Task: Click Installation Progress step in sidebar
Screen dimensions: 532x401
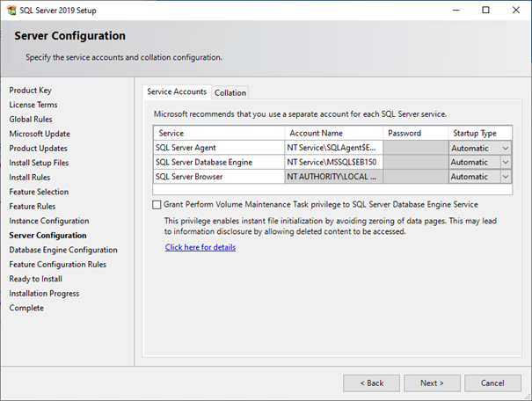Action: coord(44,294)
